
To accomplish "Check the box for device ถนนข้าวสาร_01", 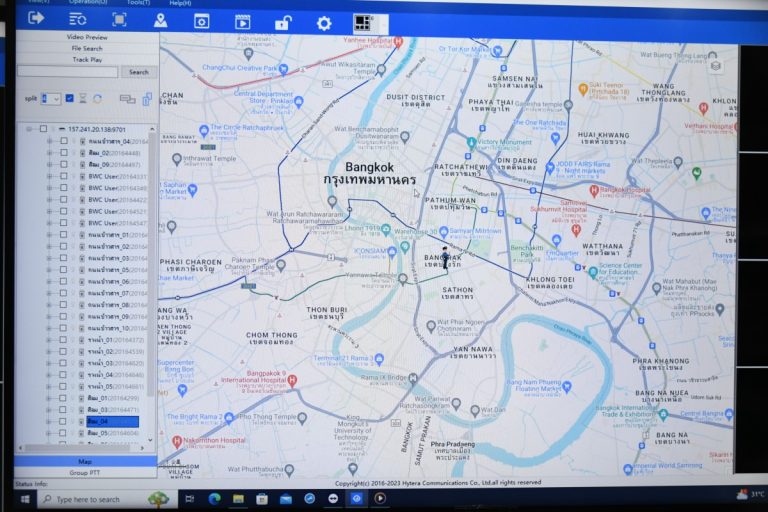I will 64,235.
